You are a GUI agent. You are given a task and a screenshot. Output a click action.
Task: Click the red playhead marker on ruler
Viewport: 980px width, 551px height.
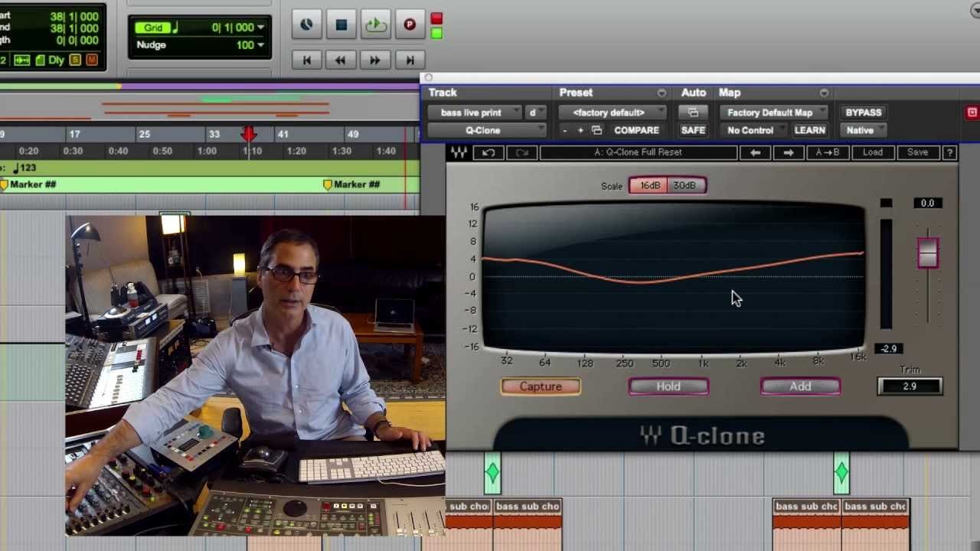click(x=249, y=135)
